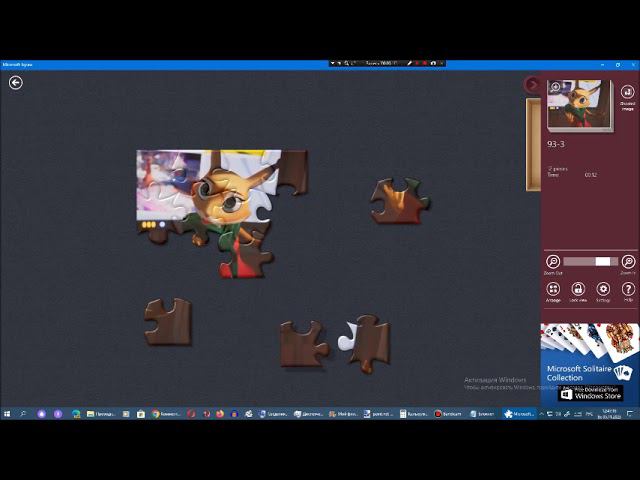Open the Help question mark

click(628, 289)
